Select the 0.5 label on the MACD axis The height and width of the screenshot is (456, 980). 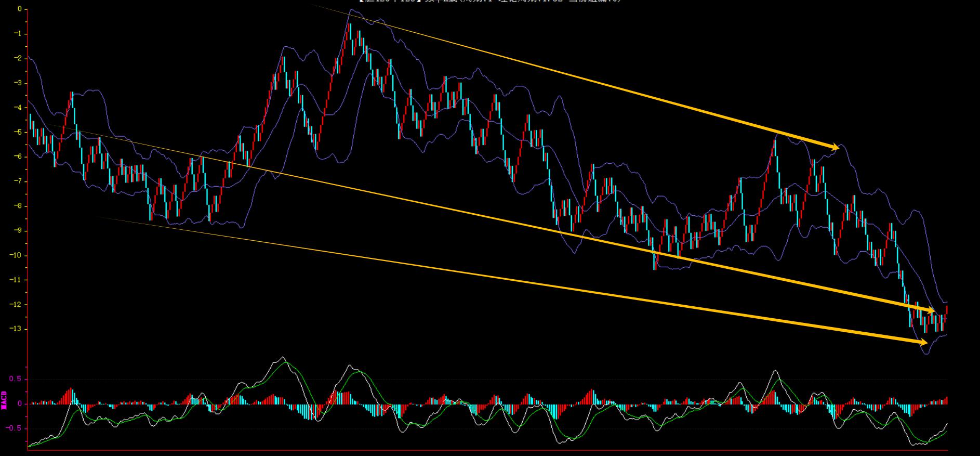[16, 380]
